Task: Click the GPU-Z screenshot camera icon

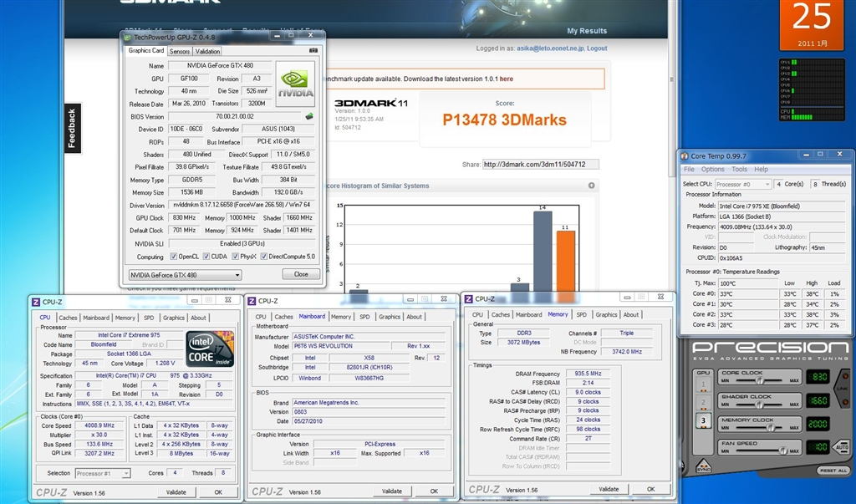Action: click(313, 51)
